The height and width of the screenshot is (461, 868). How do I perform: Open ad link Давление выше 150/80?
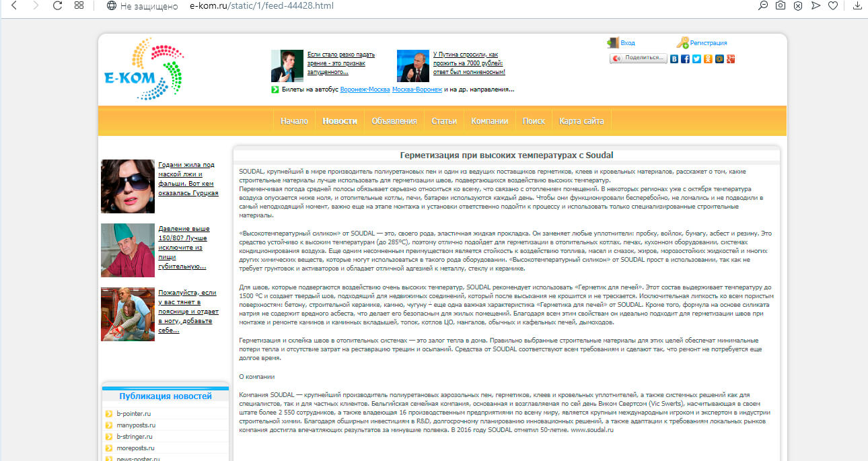point(184,248)
